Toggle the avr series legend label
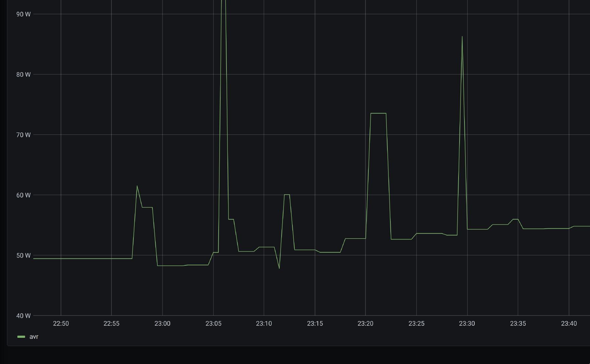The width and height of the screenshot is (590, 364). (x=34, y=337)
